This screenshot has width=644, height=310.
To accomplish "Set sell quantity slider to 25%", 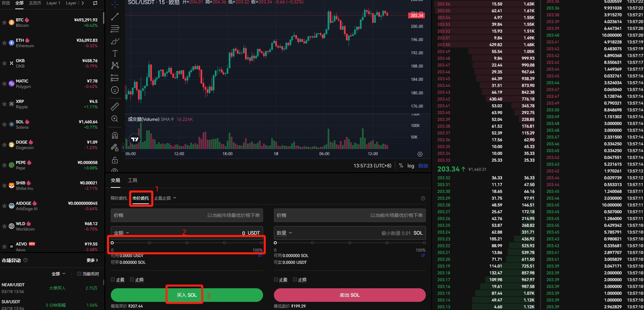I will click(x=312, y=243).
